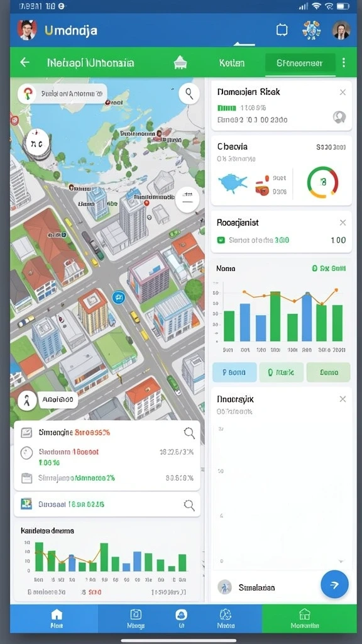
Task: Tap the blue map shape in Cbecvia card
Action: [x=233, y=183]
